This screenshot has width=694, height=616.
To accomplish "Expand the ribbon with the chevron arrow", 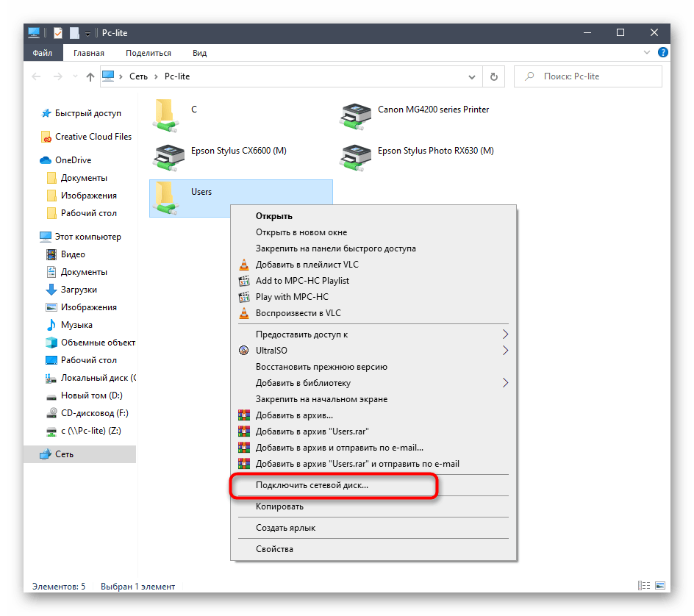I will pyautogui.click(x=648, y=53).
